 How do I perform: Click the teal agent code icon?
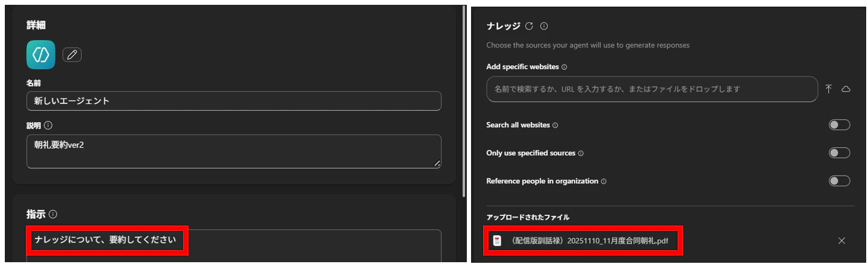point(41,55)
